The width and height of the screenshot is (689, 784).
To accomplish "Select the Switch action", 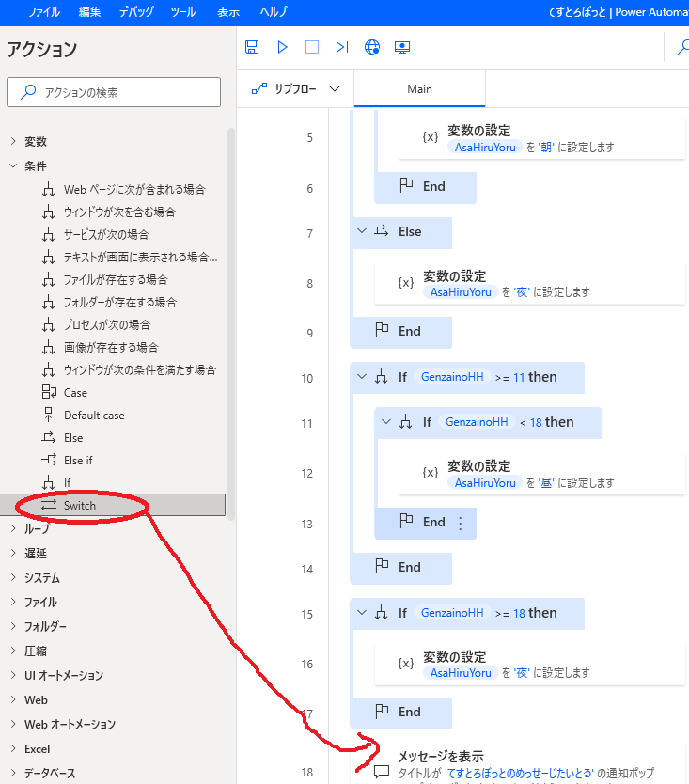I will tap(80, 506).
